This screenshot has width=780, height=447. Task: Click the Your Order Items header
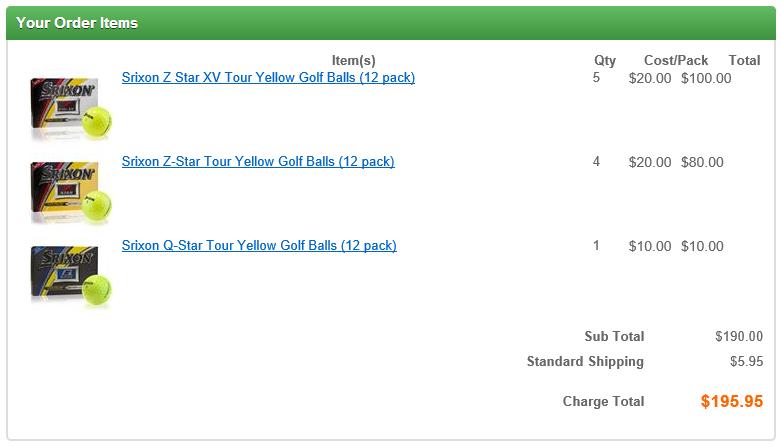tap(77, 23)
